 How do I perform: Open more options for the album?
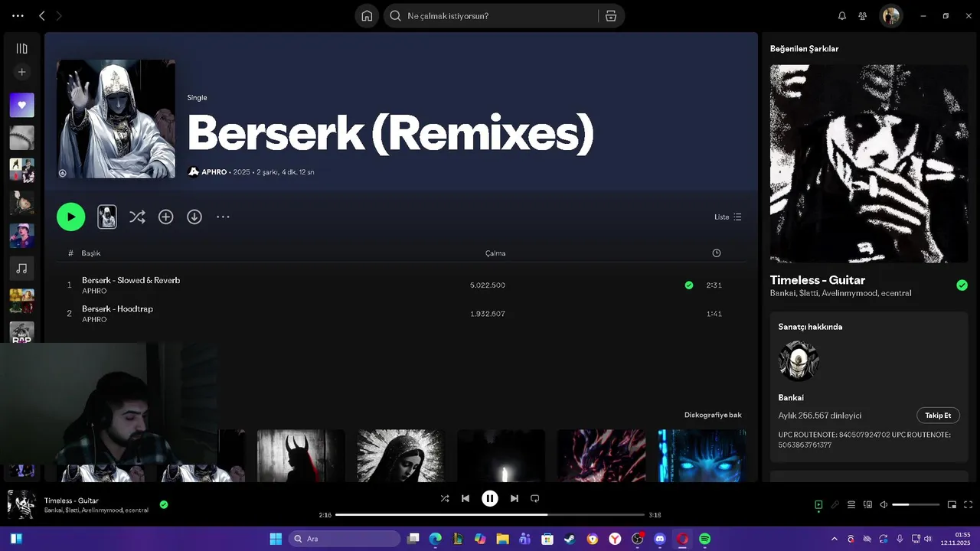(x=223, y=217)
